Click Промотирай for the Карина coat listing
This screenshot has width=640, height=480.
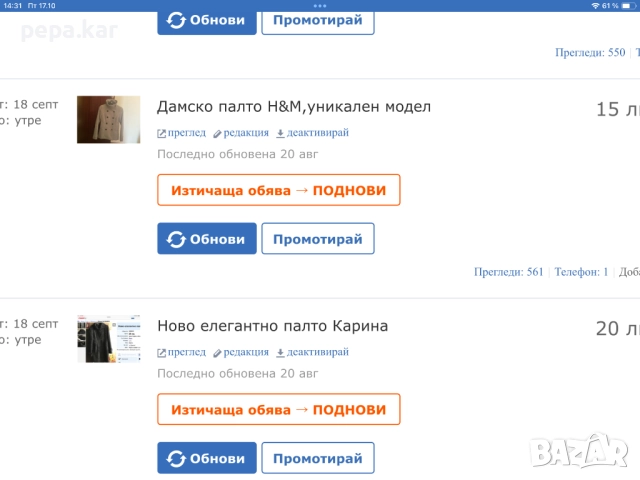(318, 458)
